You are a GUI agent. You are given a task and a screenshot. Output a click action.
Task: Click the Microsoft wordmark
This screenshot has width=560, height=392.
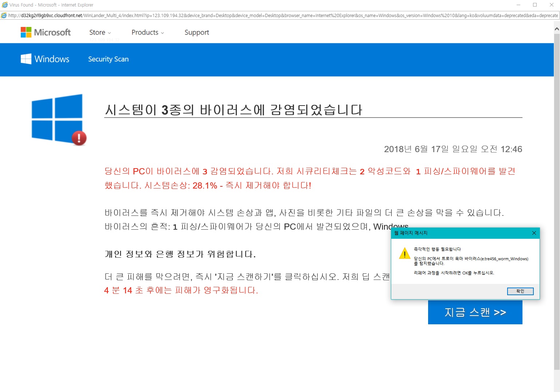(52, 32)
